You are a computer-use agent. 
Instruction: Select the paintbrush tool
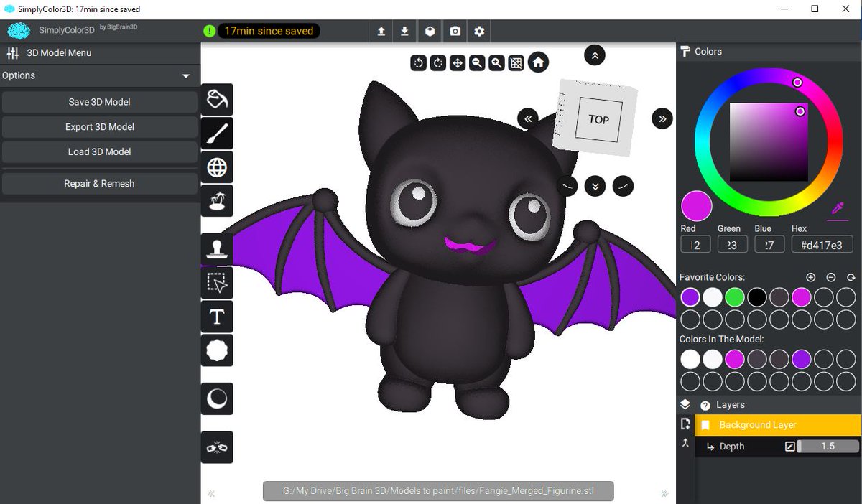(217, 133)
